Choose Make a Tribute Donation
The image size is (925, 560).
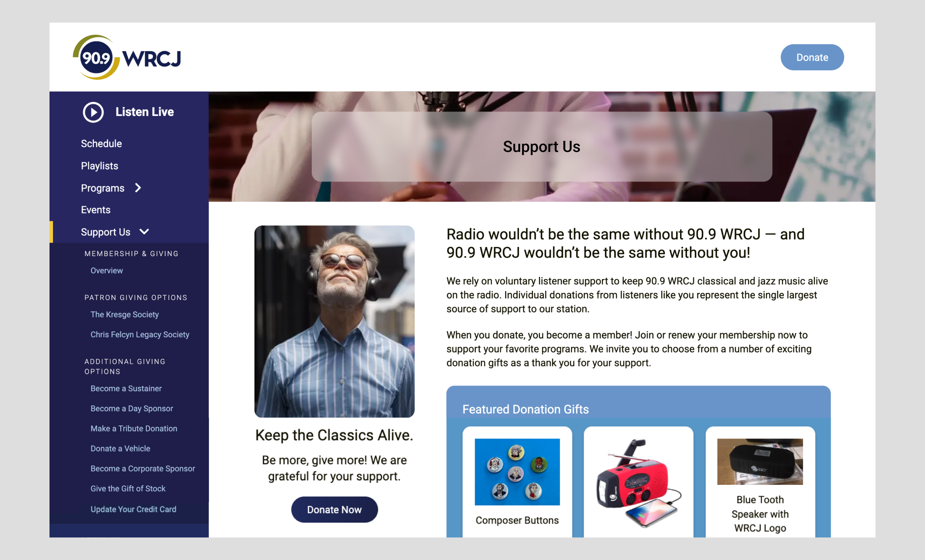pyautogui.click(x=134, y=428)
